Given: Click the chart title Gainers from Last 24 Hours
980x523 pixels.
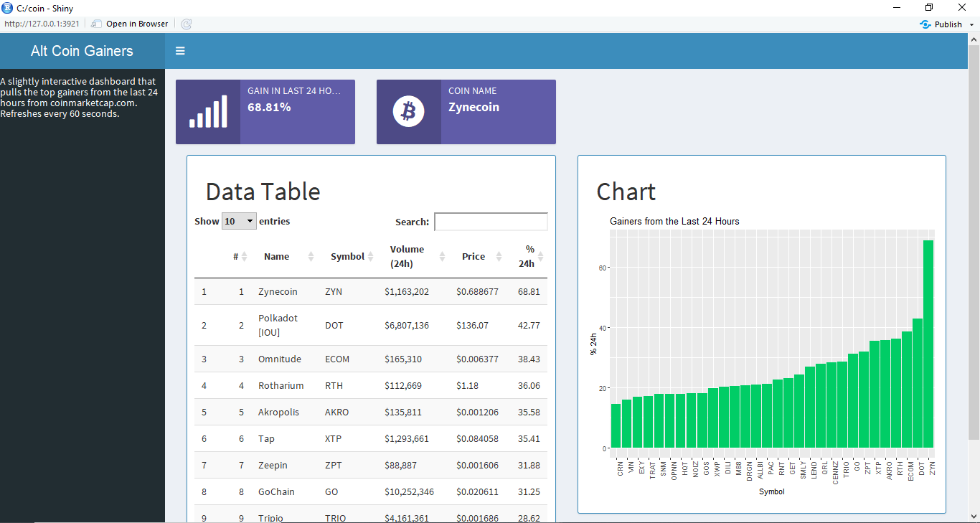Looking at the screenshot, I should coord(674,221).
